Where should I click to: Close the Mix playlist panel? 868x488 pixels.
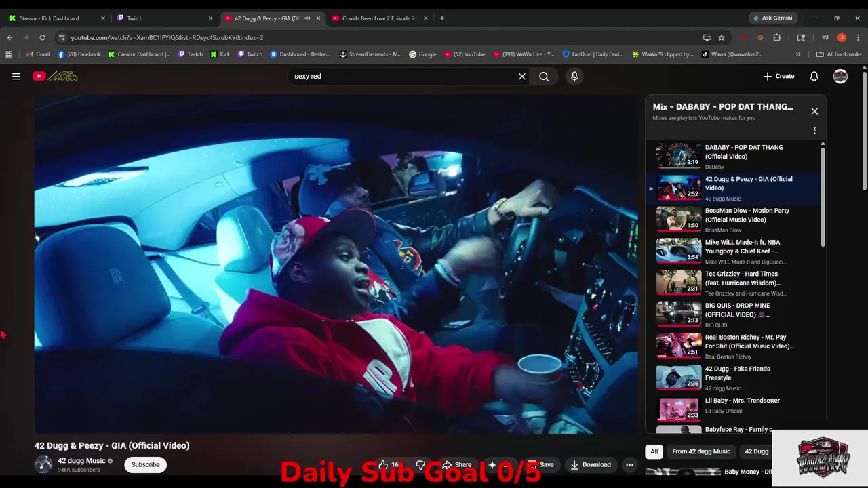coord(814,111)
